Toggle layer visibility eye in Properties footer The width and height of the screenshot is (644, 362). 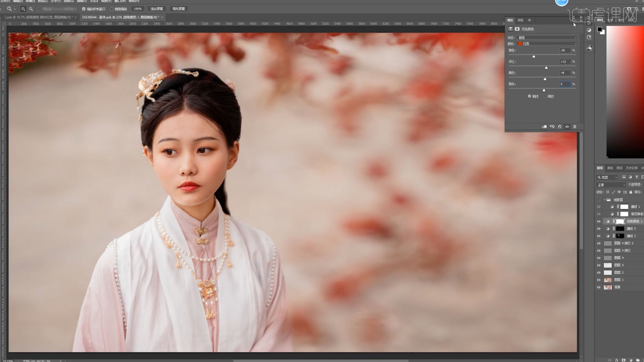567,127
